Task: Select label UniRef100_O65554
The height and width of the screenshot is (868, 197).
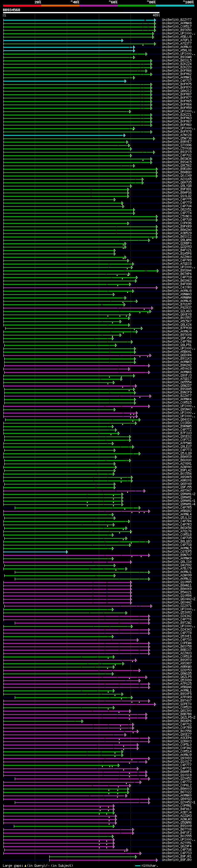Action: pos(177,382)
